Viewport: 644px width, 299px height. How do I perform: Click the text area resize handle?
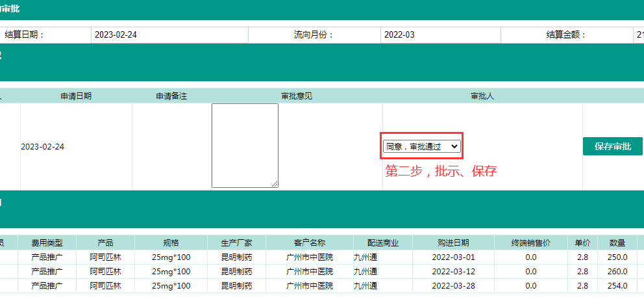pyautogui.click(x=275, y=185)
